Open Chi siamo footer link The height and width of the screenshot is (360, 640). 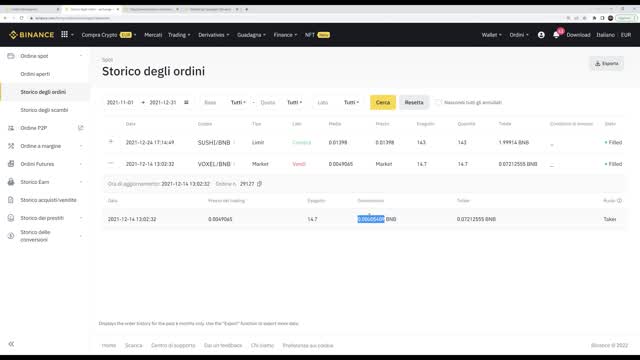click(x=262, y=345)
